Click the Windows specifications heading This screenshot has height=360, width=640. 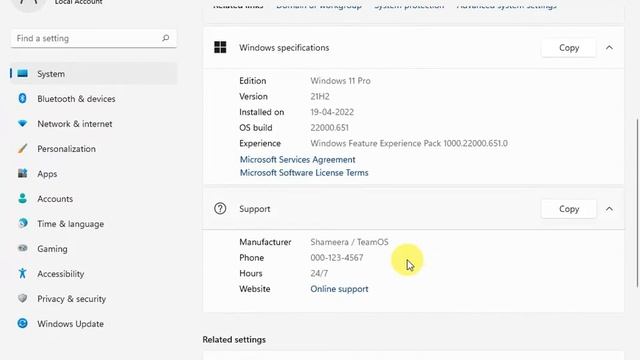point(284,48)
